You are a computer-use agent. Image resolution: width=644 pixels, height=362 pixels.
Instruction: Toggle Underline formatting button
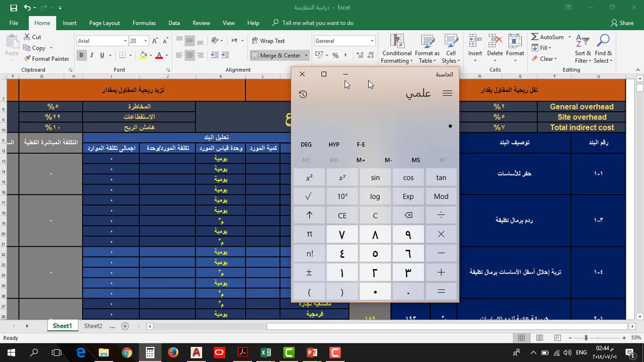[102, 55]
